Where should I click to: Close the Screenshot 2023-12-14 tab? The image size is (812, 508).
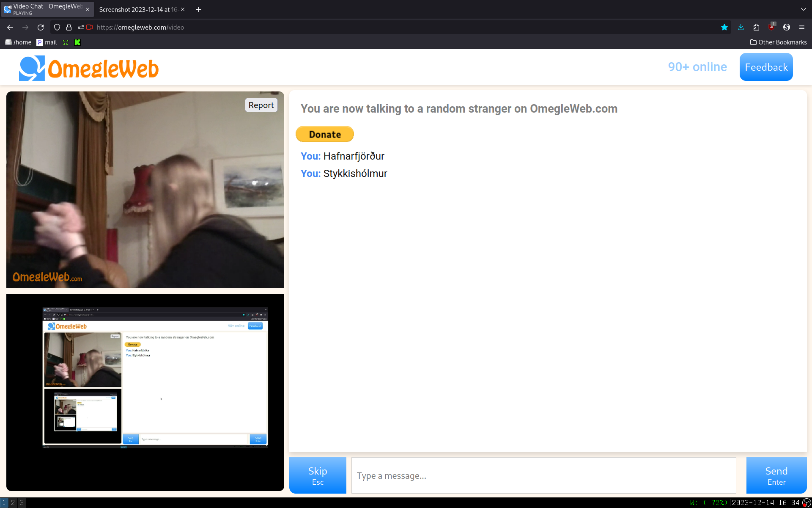coord(183,9)
